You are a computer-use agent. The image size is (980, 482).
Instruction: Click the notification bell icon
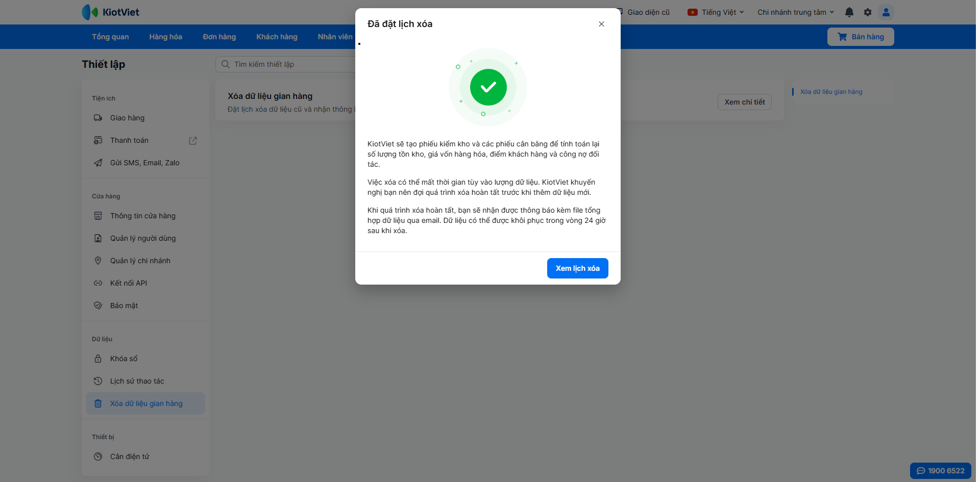849,12
